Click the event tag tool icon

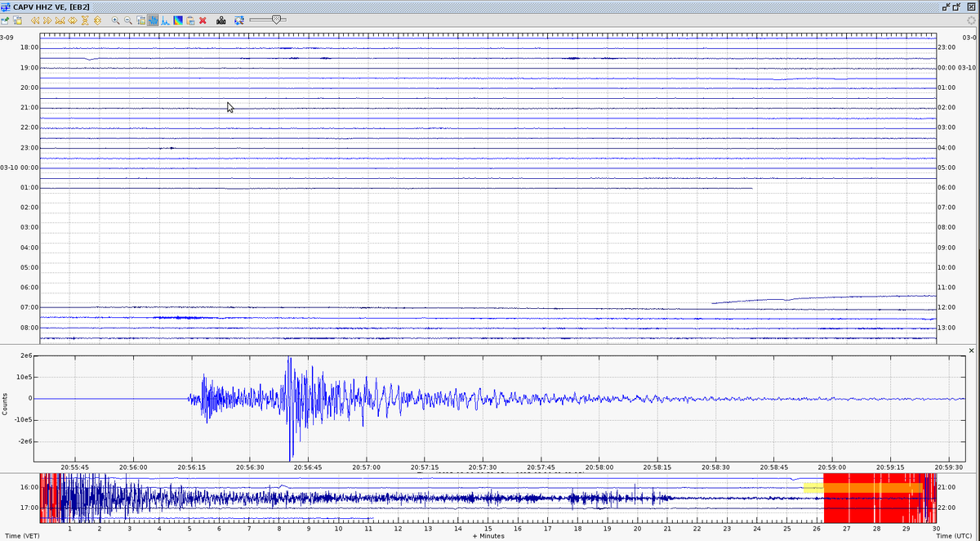[239, 20]
